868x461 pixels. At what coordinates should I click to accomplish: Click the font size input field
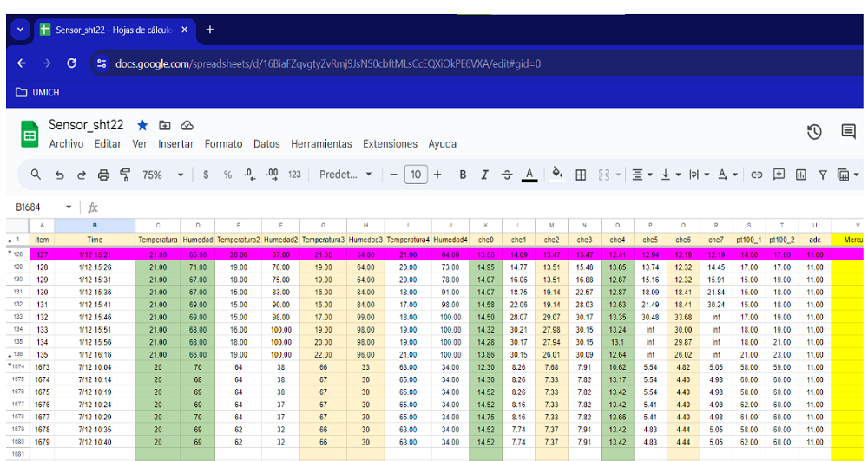(416, 175)
